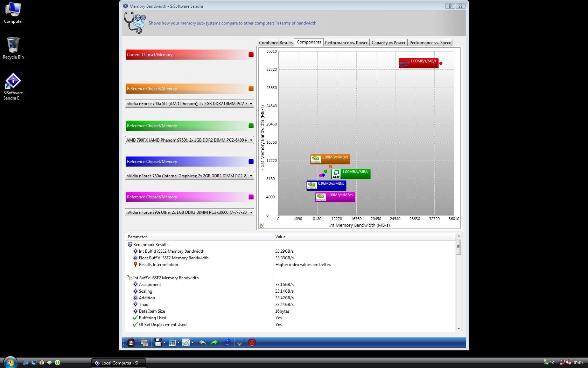
Task: Select the Int Buff'd iSSE2 Memory Bandwidth section
Action: pyautogui.click(x=166, y=278)
